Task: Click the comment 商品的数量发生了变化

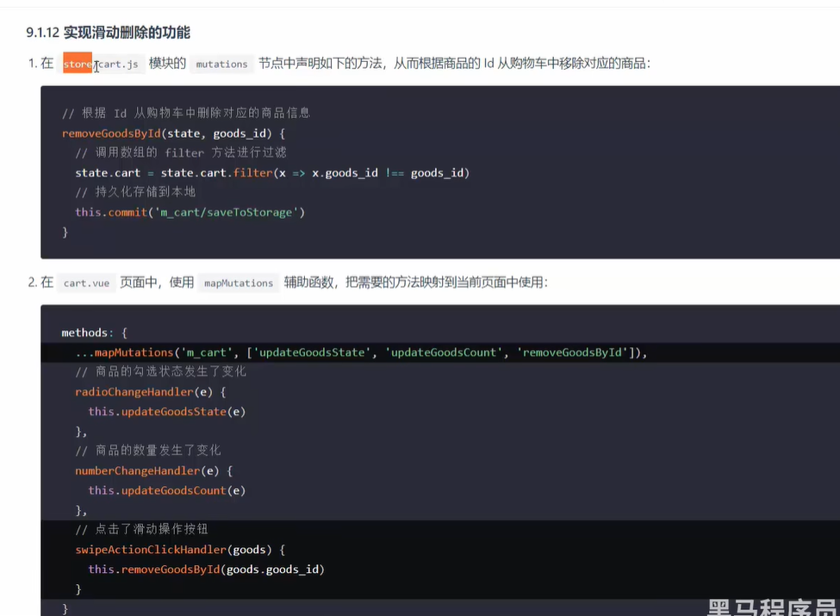Action: coord(148,451)
